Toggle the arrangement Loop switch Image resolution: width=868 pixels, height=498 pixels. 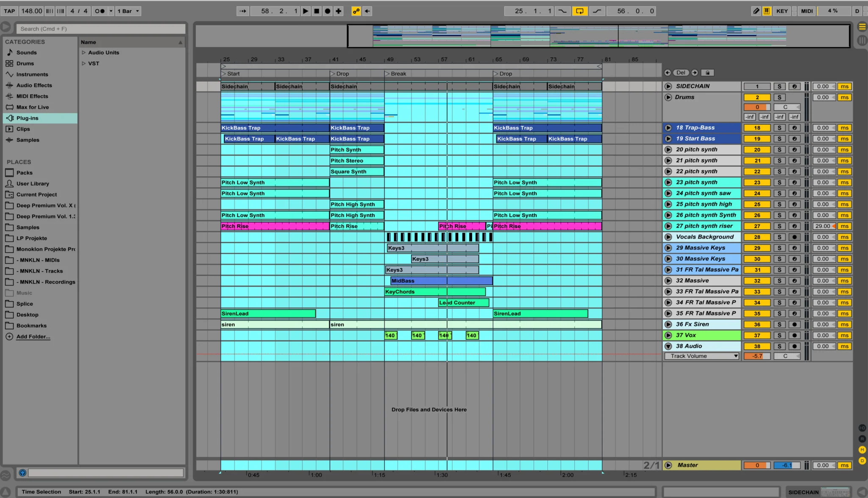[x=579, y=11]
